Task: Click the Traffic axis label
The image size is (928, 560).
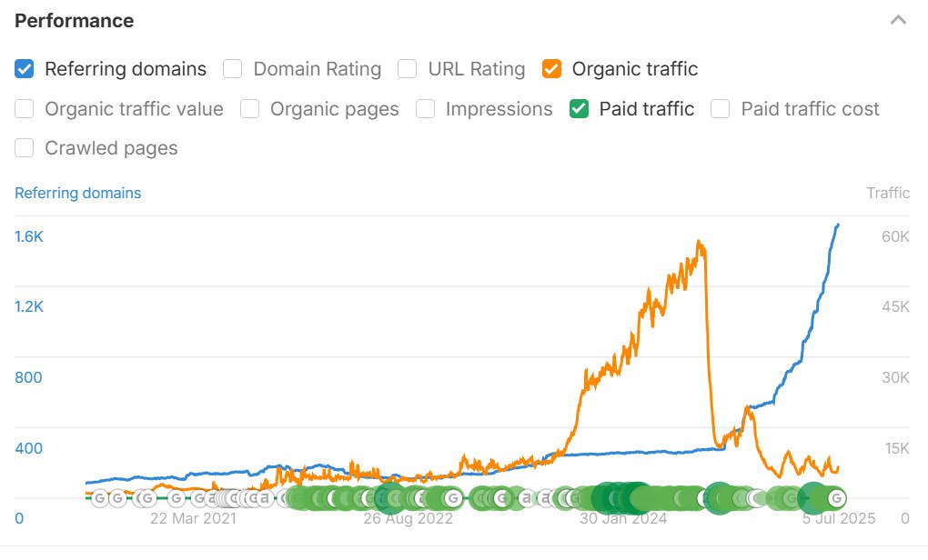Action: coord(888,194)
